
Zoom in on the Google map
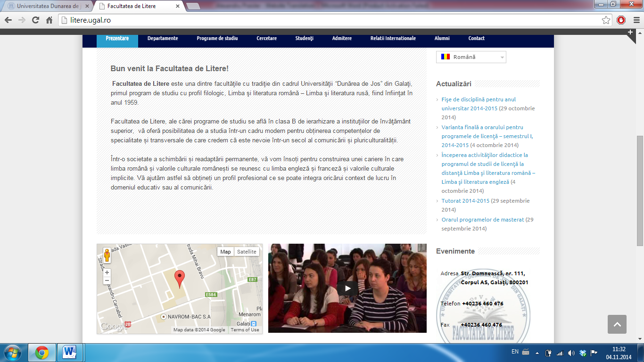pos(107,272)
